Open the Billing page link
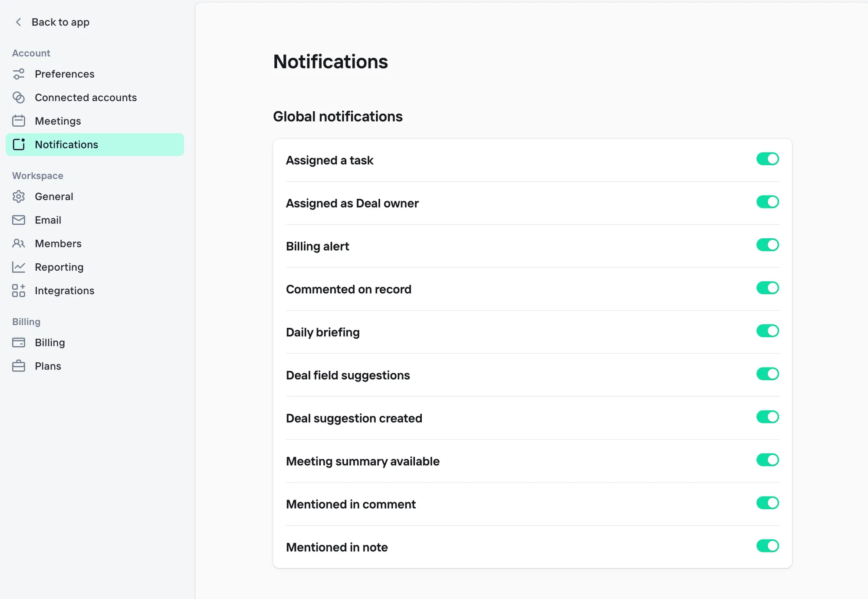The width and height of the screenshot is (868, 599). (x=95, y=342)
